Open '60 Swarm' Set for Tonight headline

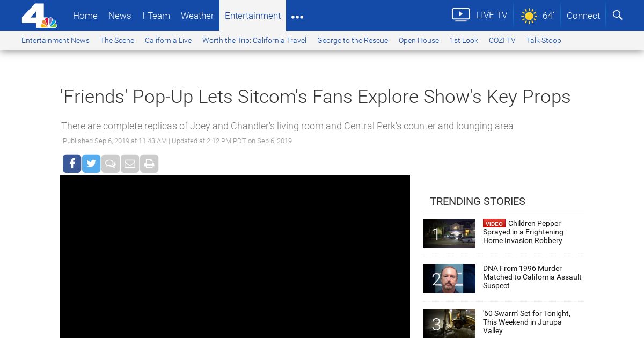(526, 322)
